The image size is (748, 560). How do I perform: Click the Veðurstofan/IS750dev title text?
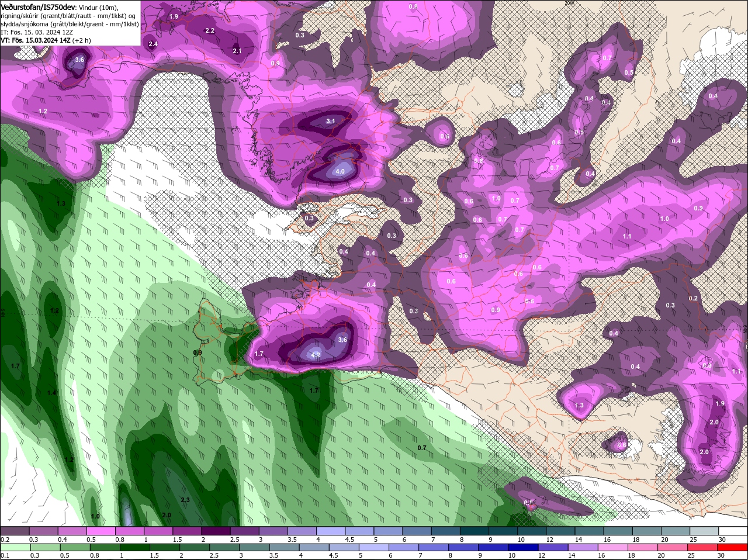point(38,6)
